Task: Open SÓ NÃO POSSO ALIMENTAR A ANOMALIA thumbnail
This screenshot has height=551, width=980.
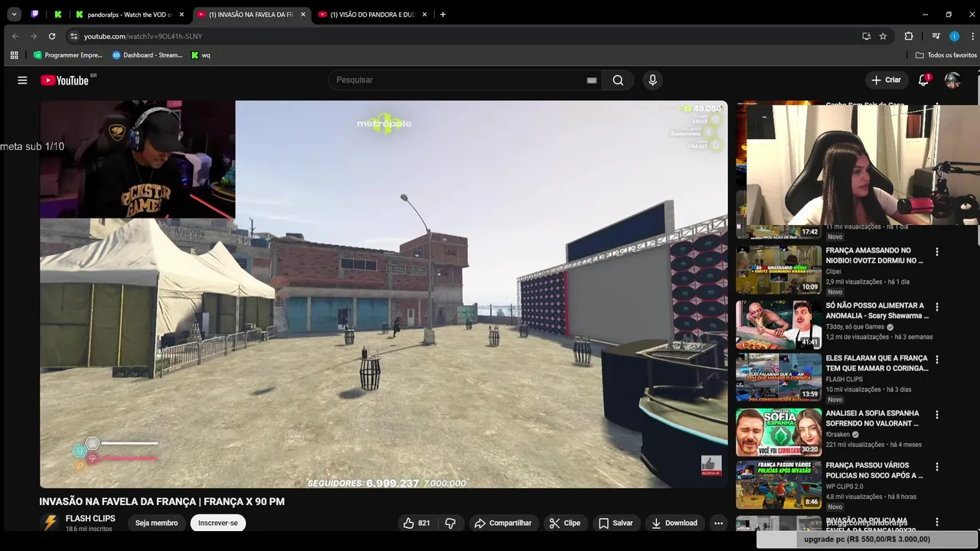Action: coord(779,324)
